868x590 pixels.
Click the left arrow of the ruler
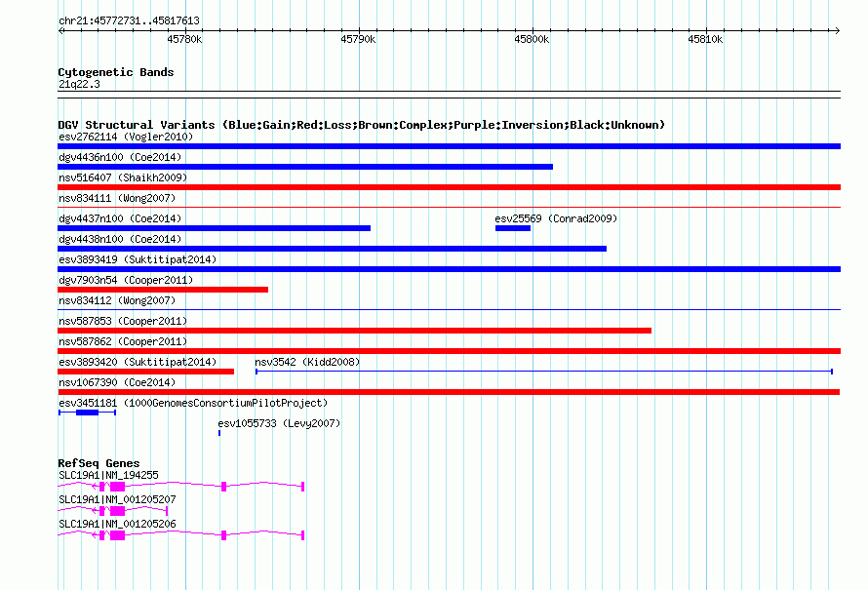[60, 30]
